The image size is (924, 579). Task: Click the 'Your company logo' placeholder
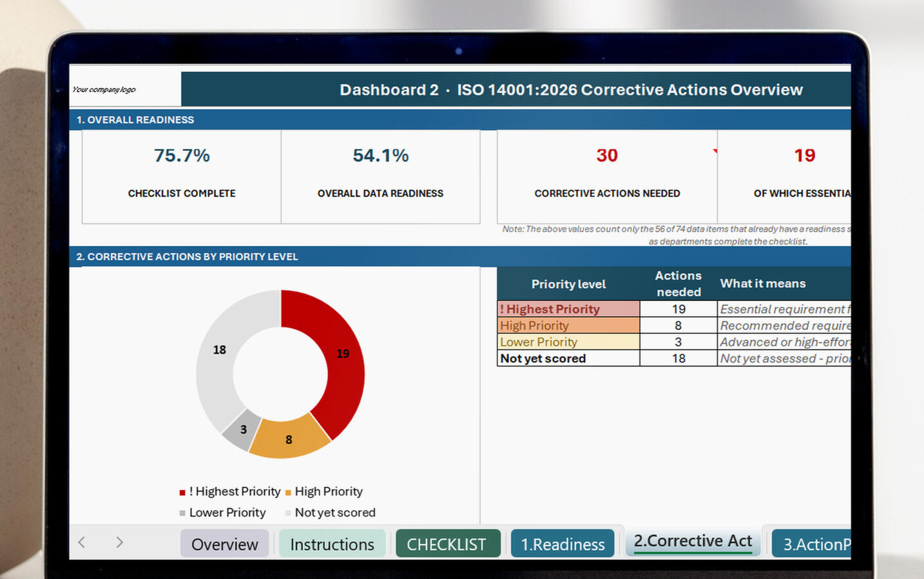(x=104, y=90)
